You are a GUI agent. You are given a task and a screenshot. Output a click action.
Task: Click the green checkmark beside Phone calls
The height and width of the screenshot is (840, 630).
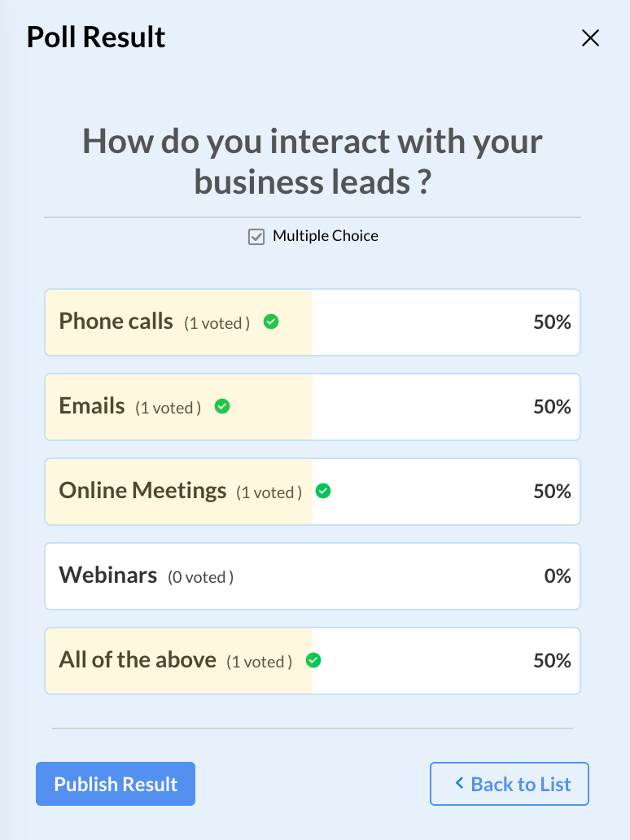(x=270, y=322)
